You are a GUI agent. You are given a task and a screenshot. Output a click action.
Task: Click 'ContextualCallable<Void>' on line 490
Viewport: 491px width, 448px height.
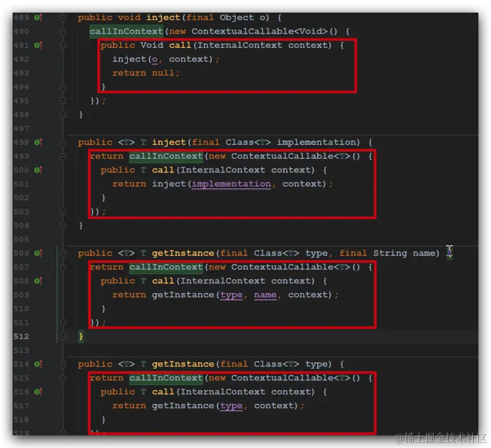[260, 32]
